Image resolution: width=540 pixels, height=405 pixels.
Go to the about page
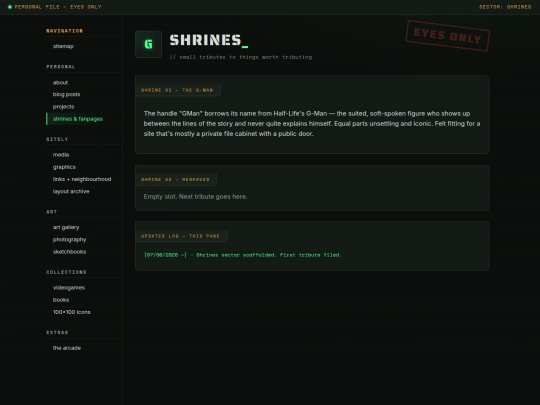tap(61, 83)
